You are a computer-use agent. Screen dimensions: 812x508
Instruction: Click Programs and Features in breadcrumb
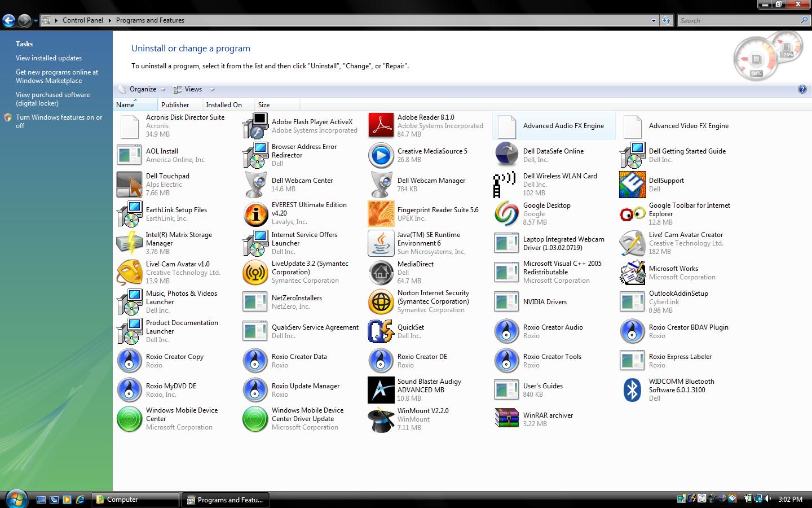pyautogui.click(x=150, y=20)
